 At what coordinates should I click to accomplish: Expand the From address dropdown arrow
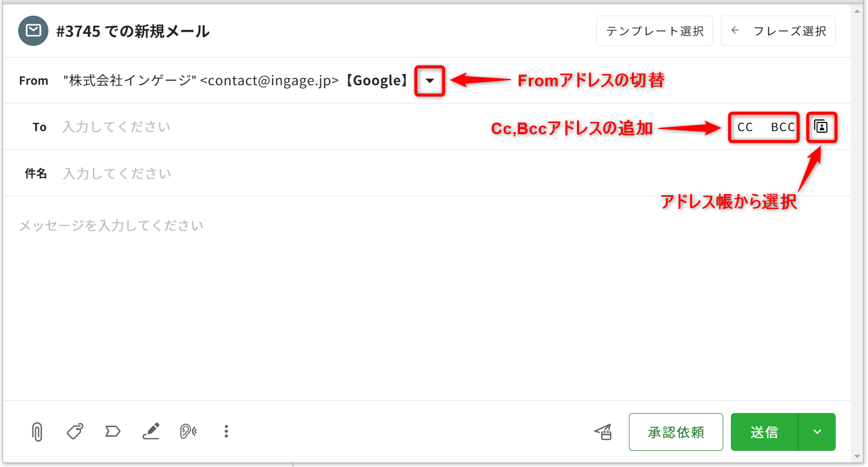(x=430, y=81)
